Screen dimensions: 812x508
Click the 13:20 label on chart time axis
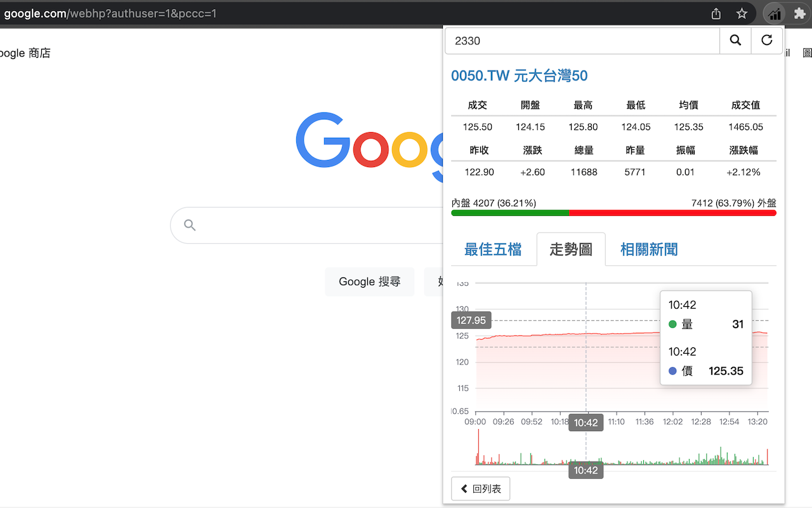[x=757, y=422]
